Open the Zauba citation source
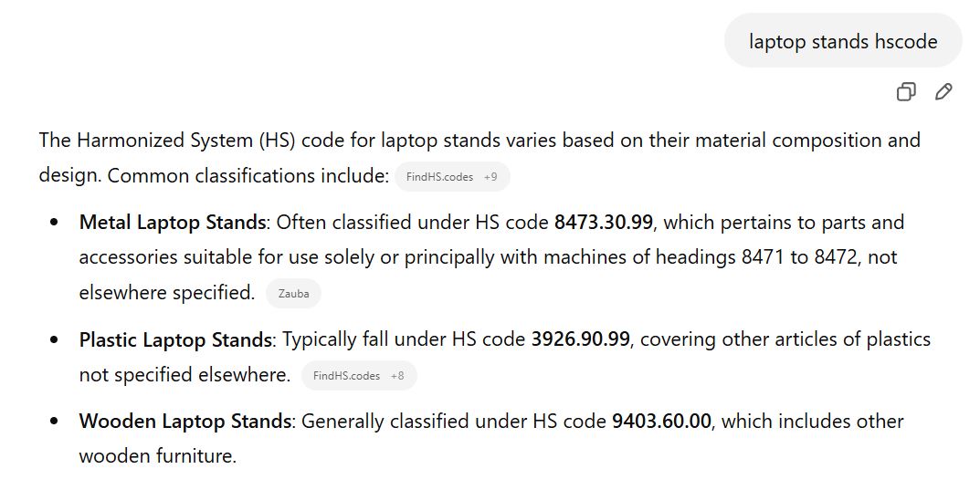Viewport: 980px width, 490px height. coord(293,294)
